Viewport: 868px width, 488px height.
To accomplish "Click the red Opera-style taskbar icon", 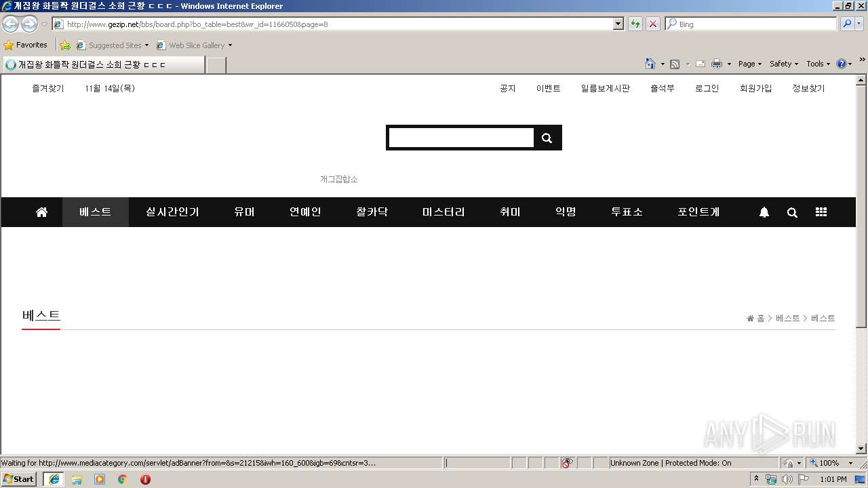I will pyautogui.click(x=145, y=479).
